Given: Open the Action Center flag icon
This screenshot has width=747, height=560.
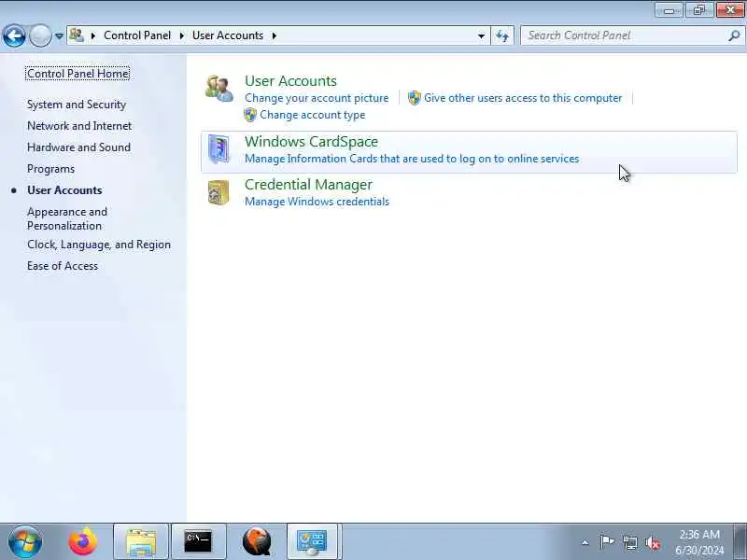Looking at the screenshot, I should (606, 542).
